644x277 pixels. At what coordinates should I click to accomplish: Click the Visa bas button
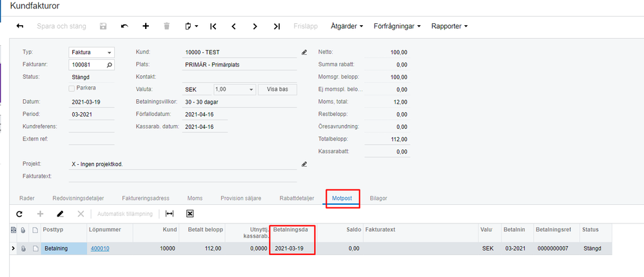pyautogui.click(x=277, y=89)
